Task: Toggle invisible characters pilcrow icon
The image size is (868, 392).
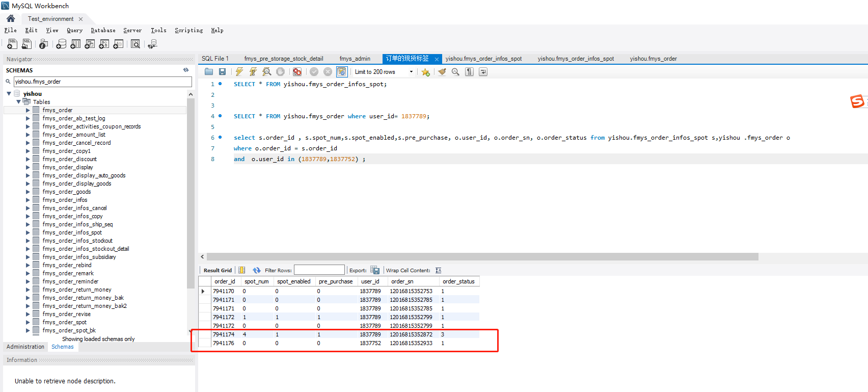Action: pos(470,72)
